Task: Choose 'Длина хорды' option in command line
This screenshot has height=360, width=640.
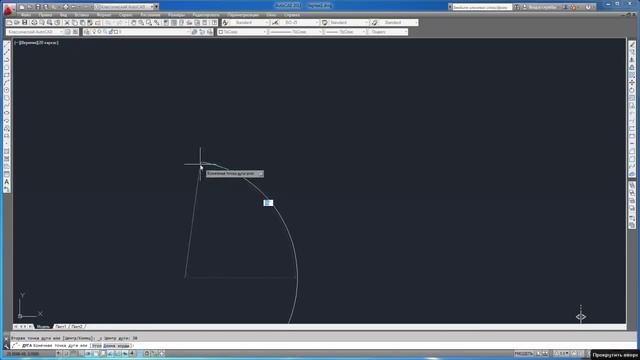Action: 117,346
